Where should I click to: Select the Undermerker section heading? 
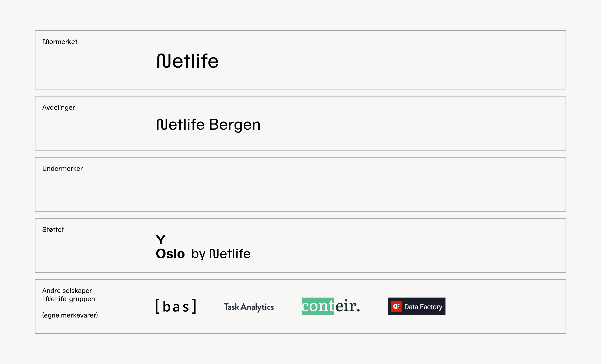[62, 169]
